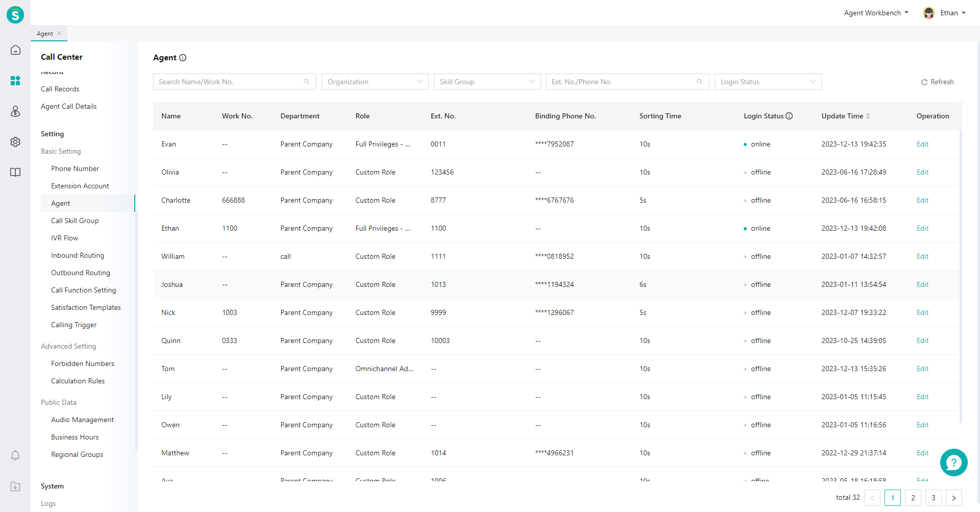980x512 pixels.
Task: Expand the Agent Workbench dropdown
Action: coord(876,13)
